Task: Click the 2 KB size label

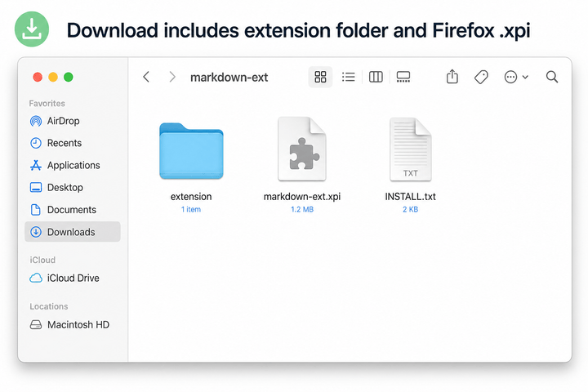Action: tap(410, 209)
